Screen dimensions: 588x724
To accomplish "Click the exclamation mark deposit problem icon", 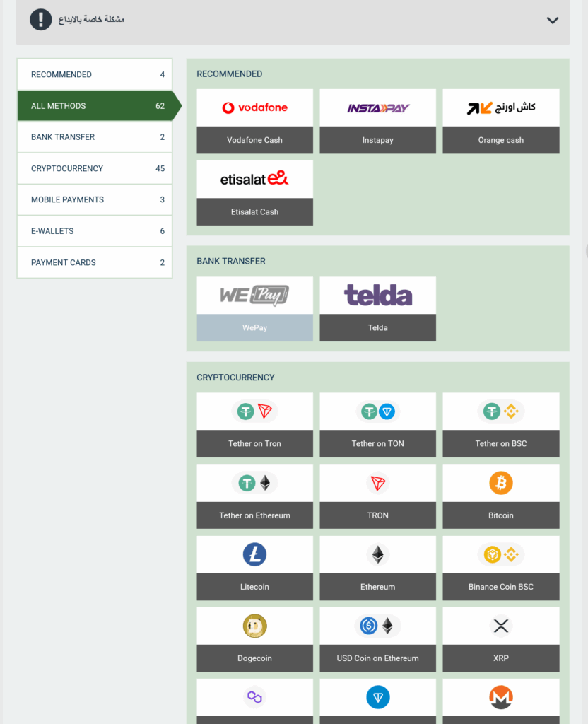I will pyautogui.click(x=40, y=19).
